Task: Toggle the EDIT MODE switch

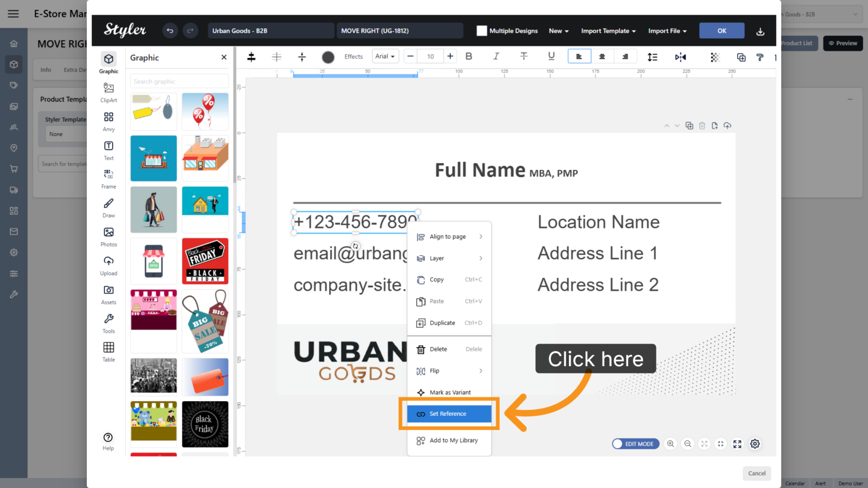Action: point(636,444)
